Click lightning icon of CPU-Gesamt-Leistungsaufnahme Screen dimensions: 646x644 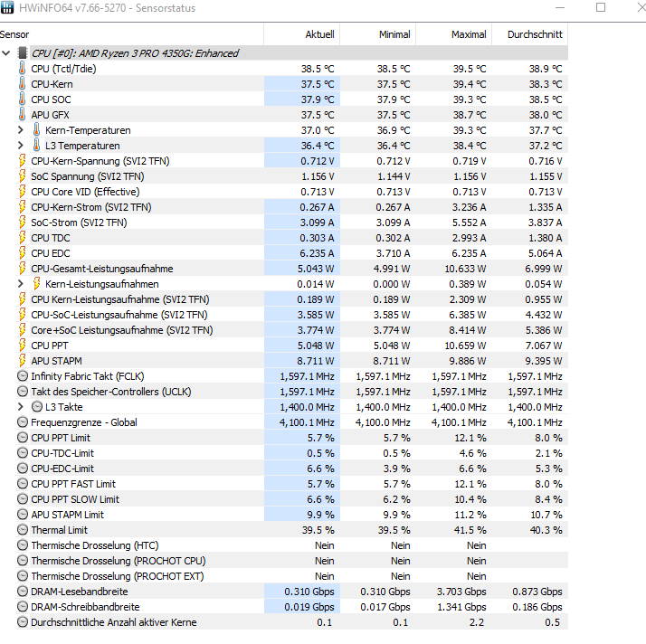click(x=23, y=269)
